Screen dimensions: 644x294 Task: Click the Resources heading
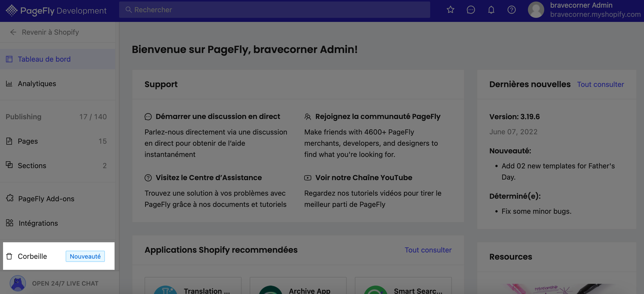point(511,257)
